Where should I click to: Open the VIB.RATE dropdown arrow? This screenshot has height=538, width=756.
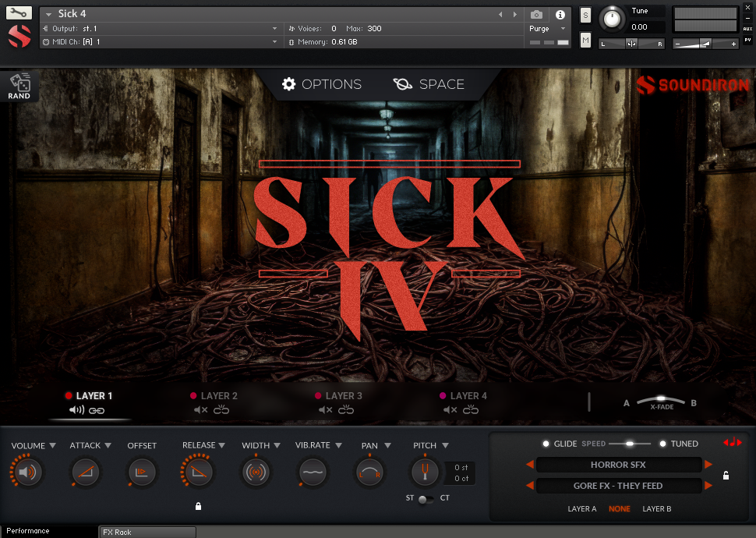tap(338, 445)
